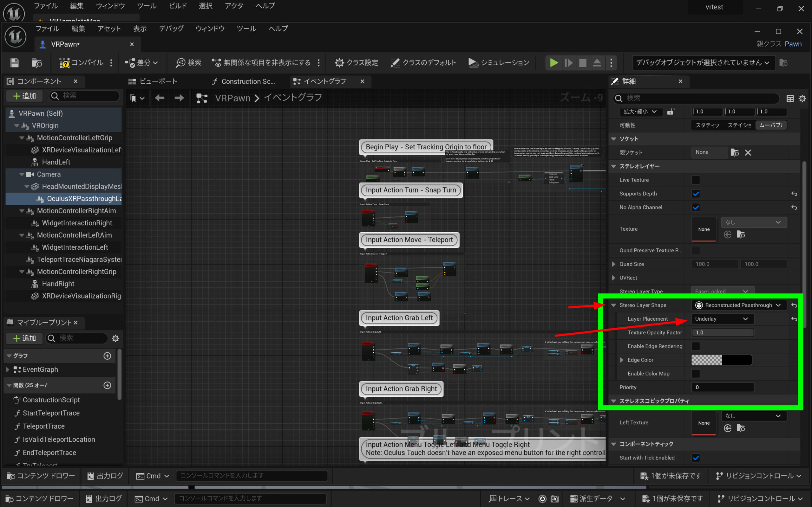Open details panel settings gear icon
Screen dimensions: 812x507
click(x=802, y=98)
